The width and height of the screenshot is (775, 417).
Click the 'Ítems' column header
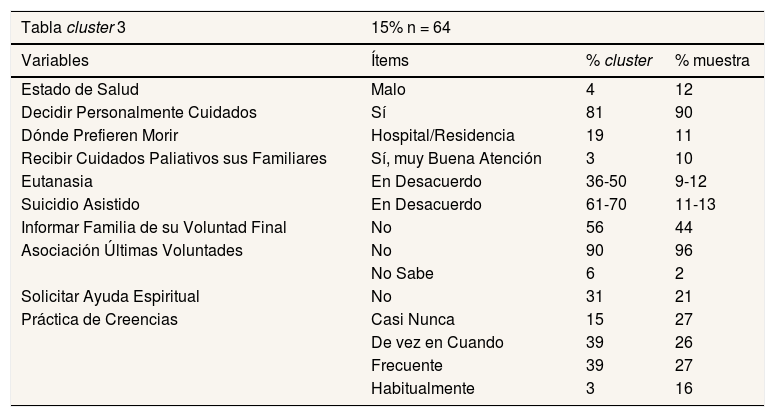click(x=389, y=61)
